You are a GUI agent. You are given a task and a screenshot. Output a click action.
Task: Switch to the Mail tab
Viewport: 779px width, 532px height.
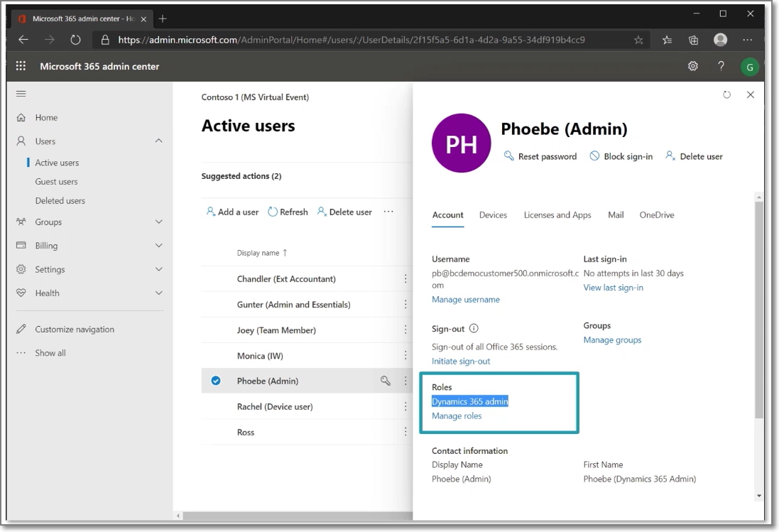(616, 215)
